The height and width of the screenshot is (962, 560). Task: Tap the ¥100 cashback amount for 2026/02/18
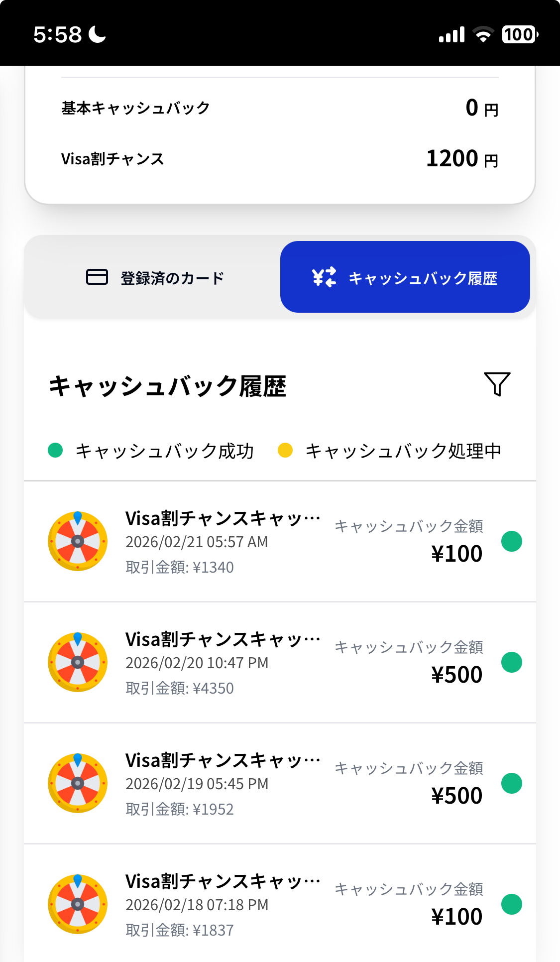(456, 917)
